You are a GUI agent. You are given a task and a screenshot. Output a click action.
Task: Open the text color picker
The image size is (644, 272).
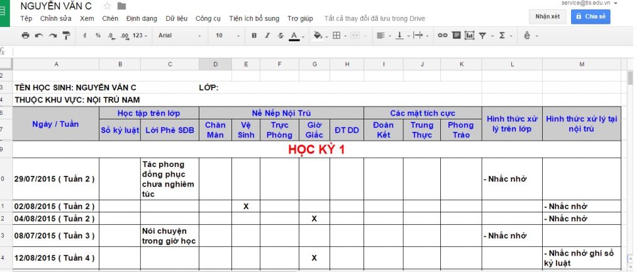(294, 36)
